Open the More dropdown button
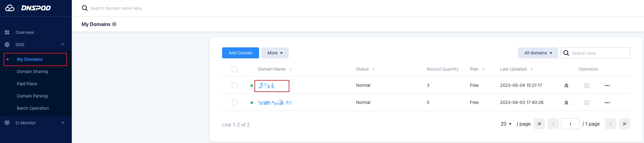Screen dimensions: 644x143 275,53
